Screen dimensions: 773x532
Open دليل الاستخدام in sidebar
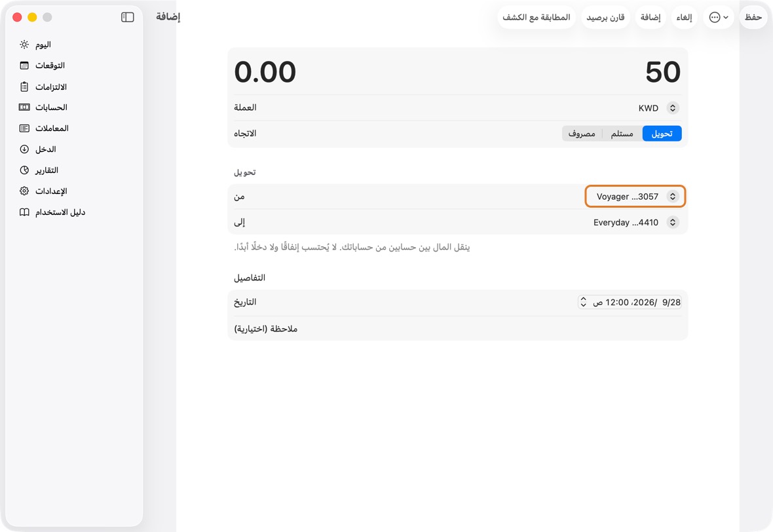[60, 212]
